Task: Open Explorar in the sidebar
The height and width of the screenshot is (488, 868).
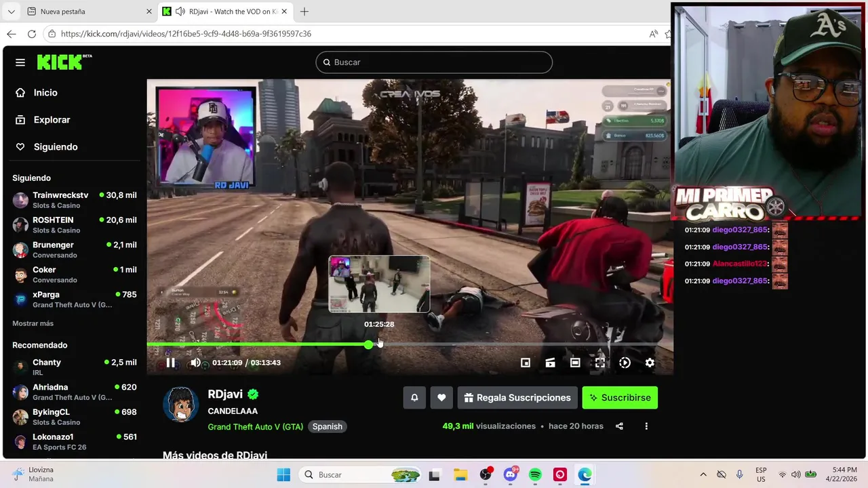Action: point(43,120)
